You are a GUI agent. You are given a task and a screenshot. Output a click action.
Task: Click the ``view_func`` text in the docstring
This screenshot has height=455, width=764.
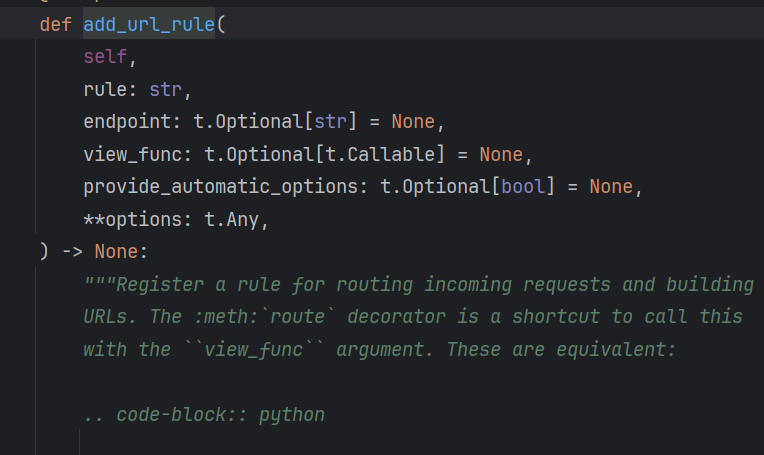point(226,350)
